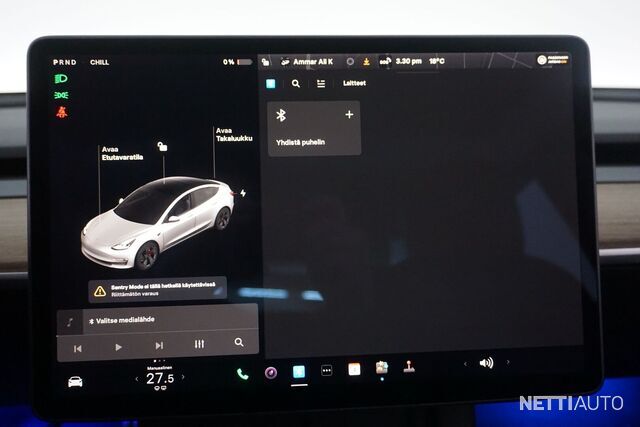Open the all apps three-dots launcher

(x=327, y=370)
